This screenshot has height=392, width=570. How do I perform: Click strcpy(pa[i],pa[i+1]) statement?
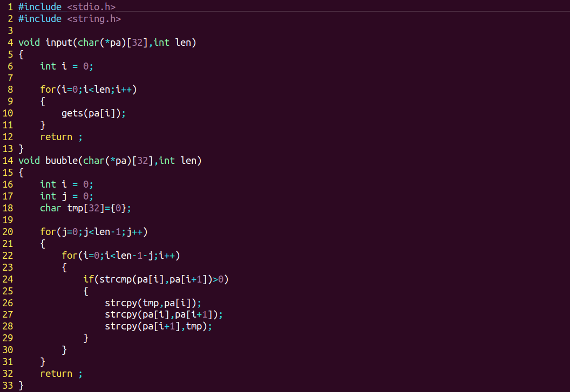(164, 314)
